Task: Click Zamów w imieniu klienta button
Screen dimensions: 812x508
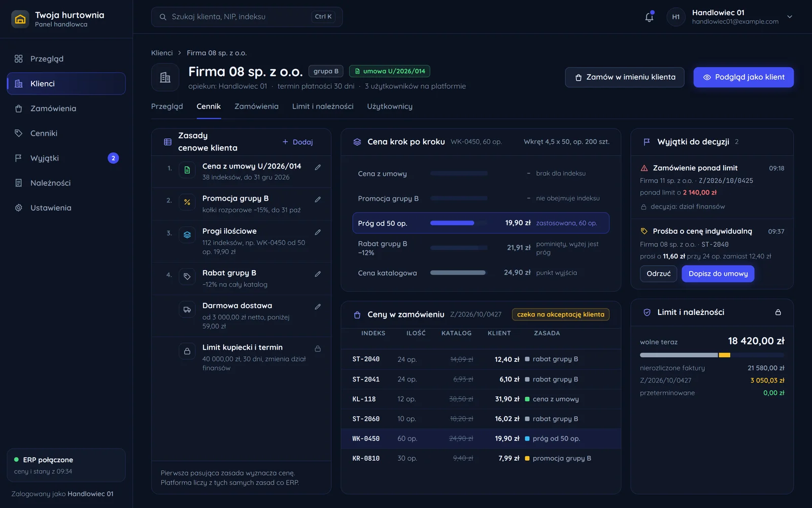Action: (625, 77)
